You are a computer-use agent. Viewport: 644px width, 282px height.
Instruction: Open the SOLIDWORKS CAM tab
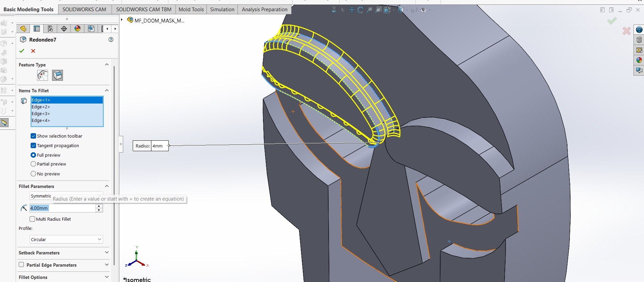(x=84, y=10)
